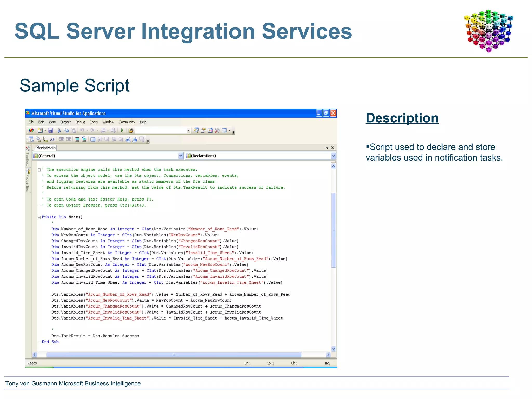Open the Properties Window toolbar icon
Screen dimensions: 532x399
point(203,130)
